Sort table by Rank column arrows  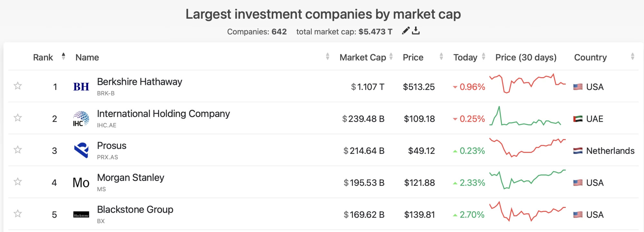click(x=63, y=57)
